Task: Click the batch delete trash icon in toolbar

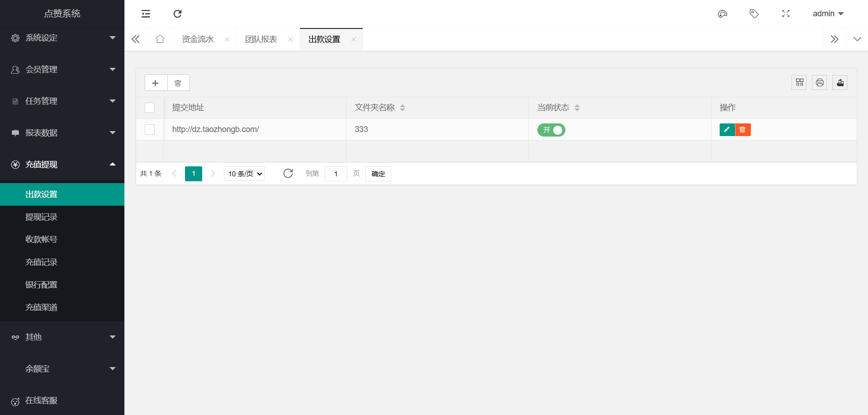Action: (x=178, y=83)
